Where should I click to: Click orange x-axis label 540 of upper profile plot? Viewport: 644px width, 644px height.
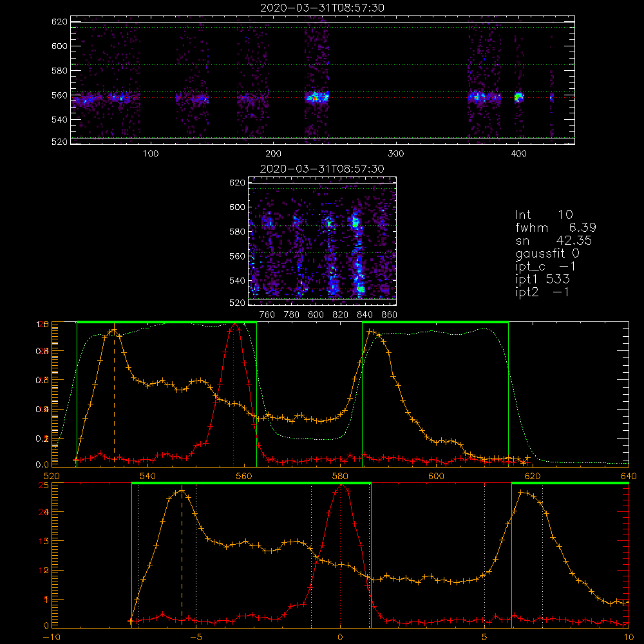(x=148, y=476)
